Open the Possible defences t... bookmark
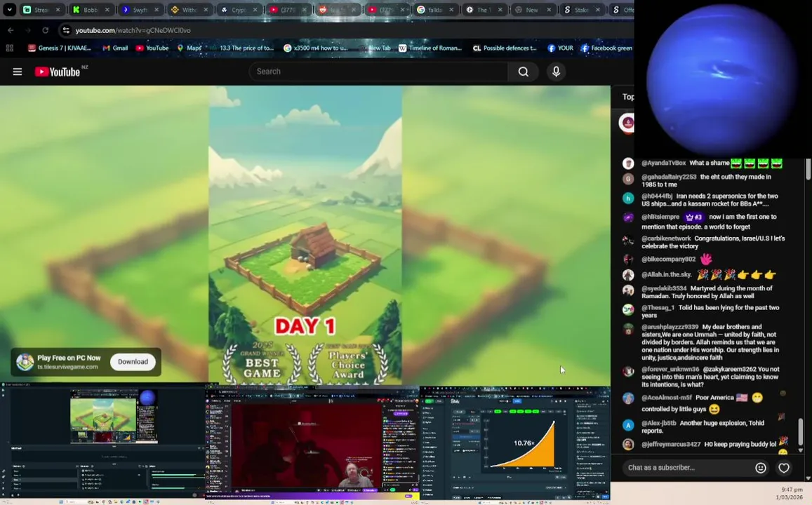This screenshot has height=505, width=812. (x=505, y=48)
